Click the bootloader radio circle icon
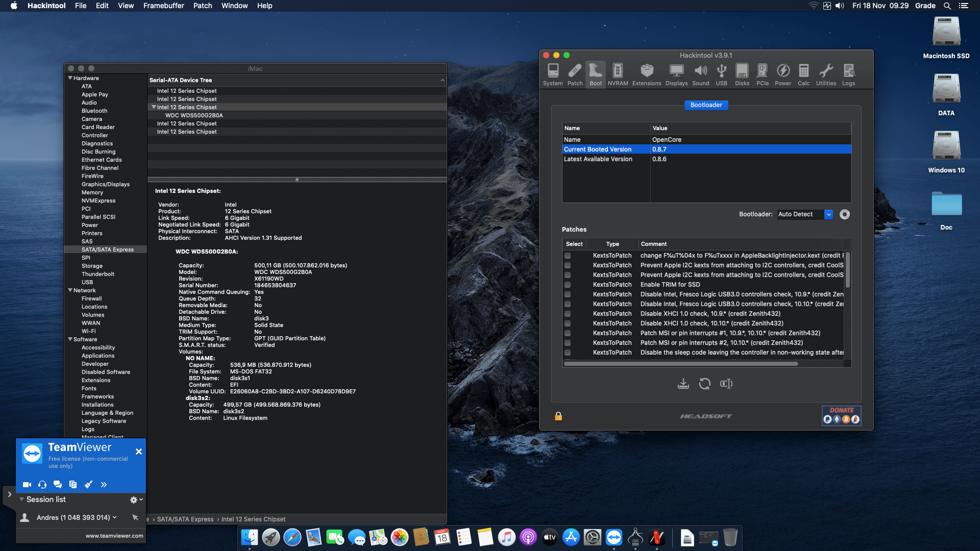This screenshot has width=980, height=551. [x=845, y=214]
